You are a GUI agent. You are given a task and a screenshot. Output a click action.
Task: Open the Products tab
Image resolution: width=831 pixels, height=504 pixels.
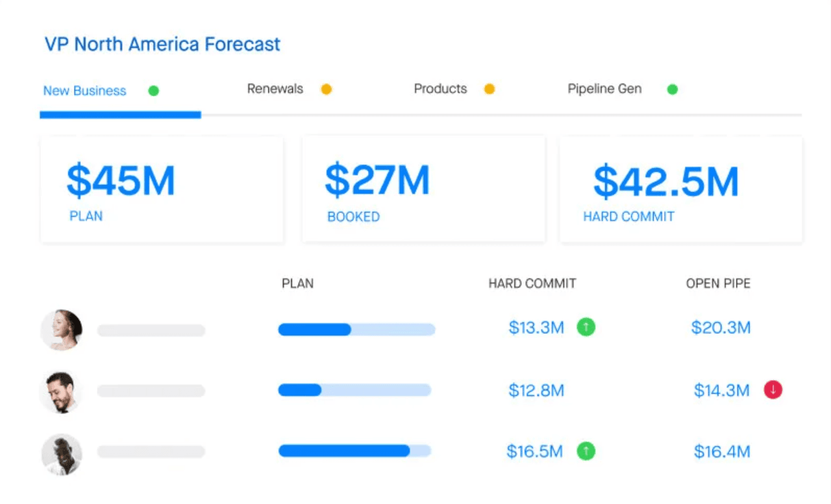(440, 89)
